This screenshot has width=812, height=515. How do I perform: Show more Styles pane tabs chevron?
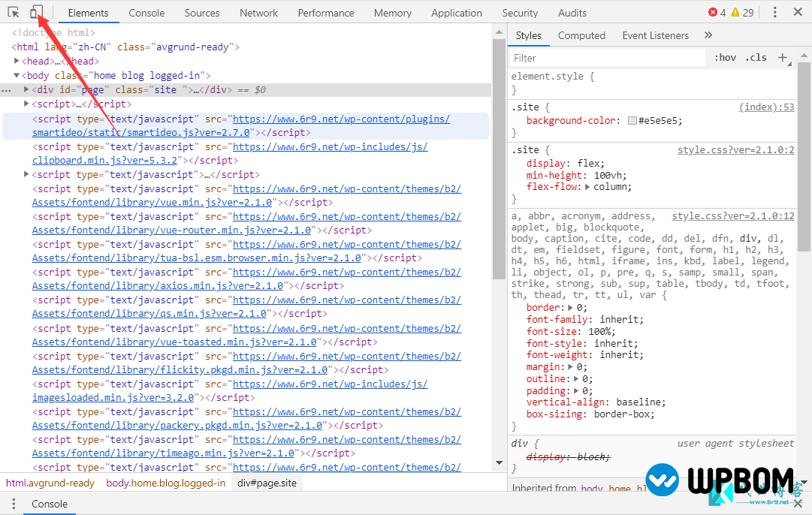pyautogui.click(x=708, y=35)
